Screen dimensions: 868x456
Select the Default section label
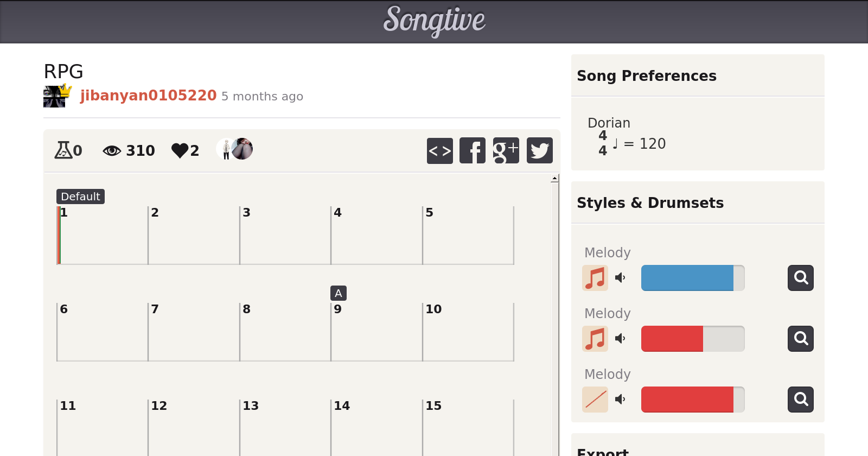[80, 197]
